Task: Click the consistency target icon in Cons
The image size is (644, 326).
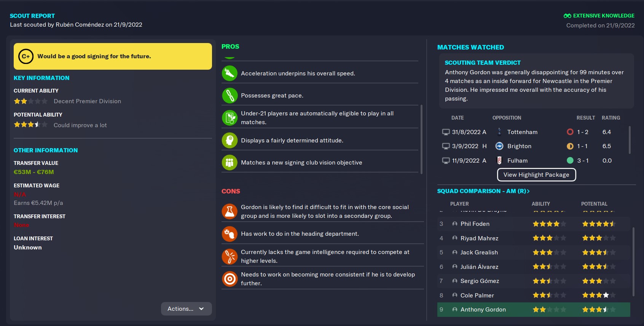Action: (230, 279)
